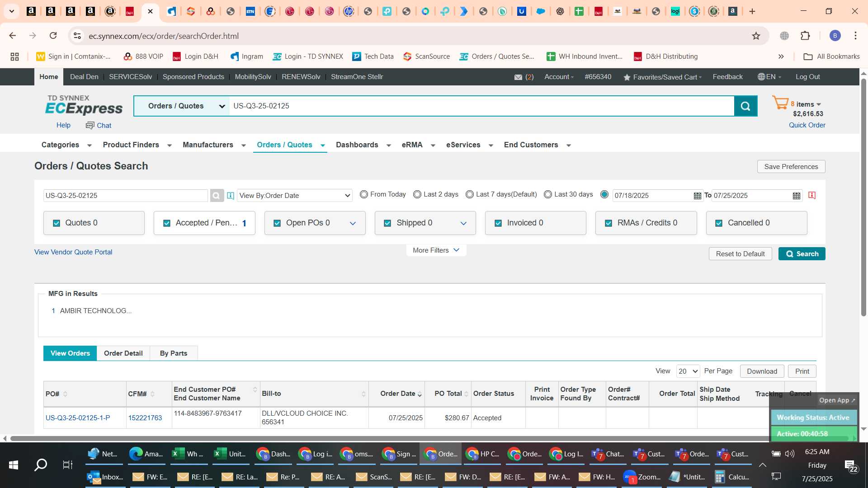This screenshot has height=488, width=868.
Task: Open the shopping cart icon
Action: coord(780,103)
